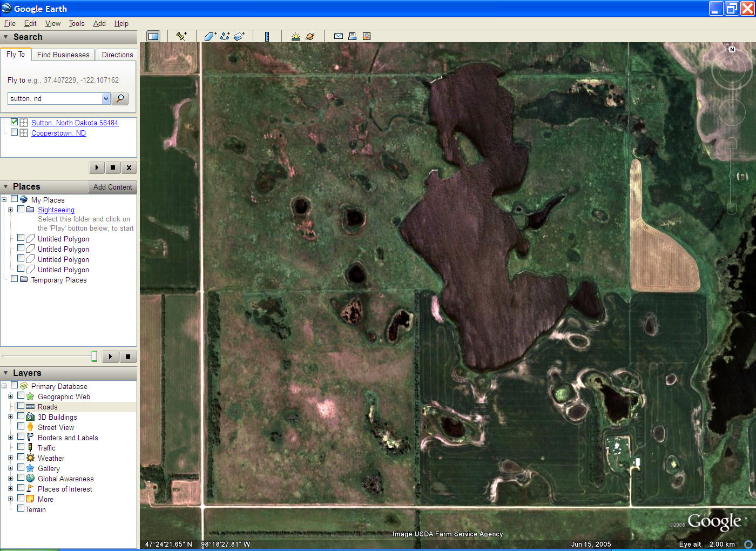Open the Help menu
The height and width of the screenshot is (551, 756).
point(122,23)
